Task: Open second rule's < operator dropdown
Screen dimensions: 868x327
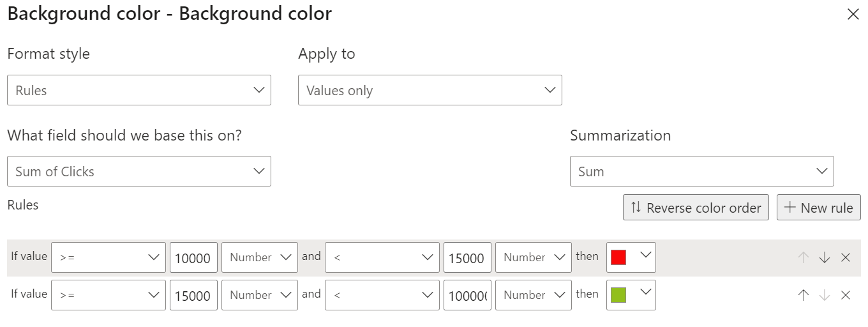Action: coord(382,294)
